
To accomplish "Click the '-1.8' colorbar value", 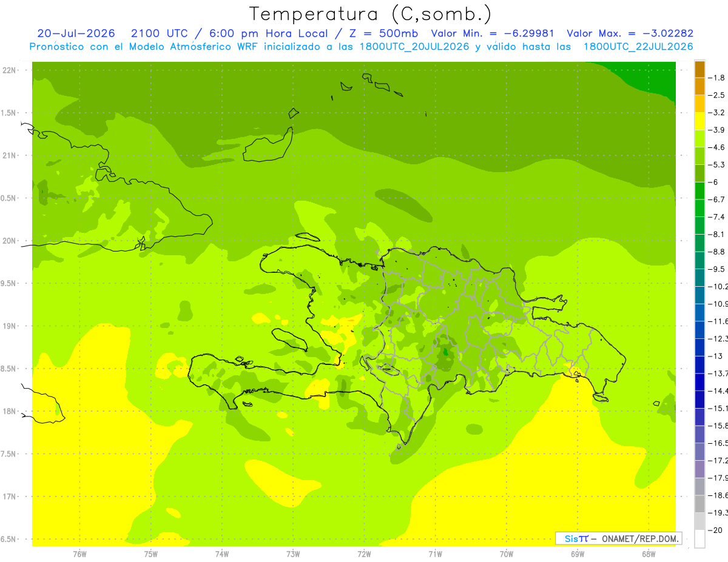I will 717,78.
